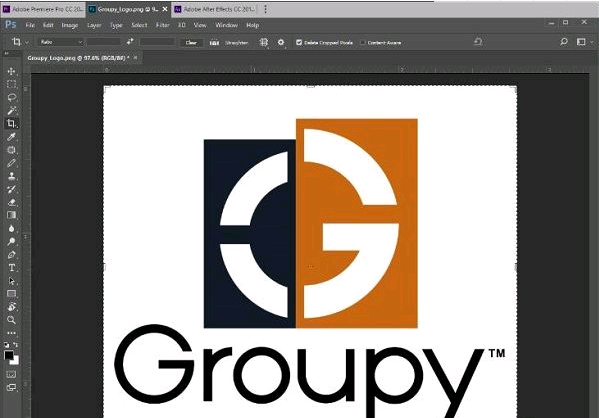599x418 pixels.
Task: Click the Ps application logo
Action: [x=11, y=25]
